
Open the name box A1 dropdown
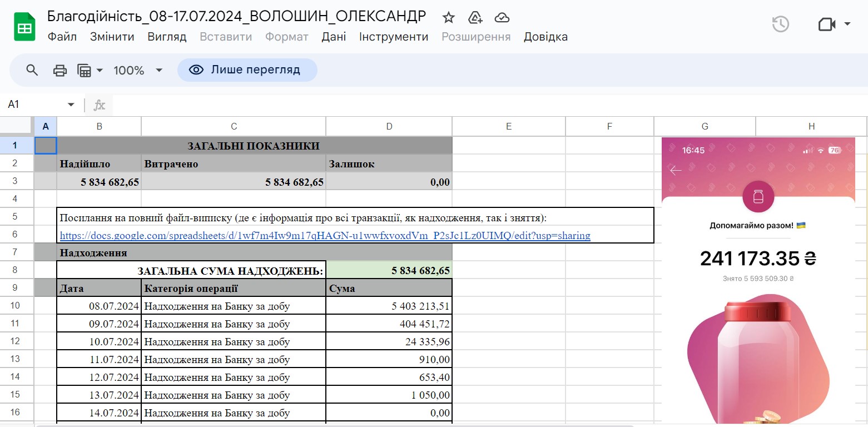[71, 105]
